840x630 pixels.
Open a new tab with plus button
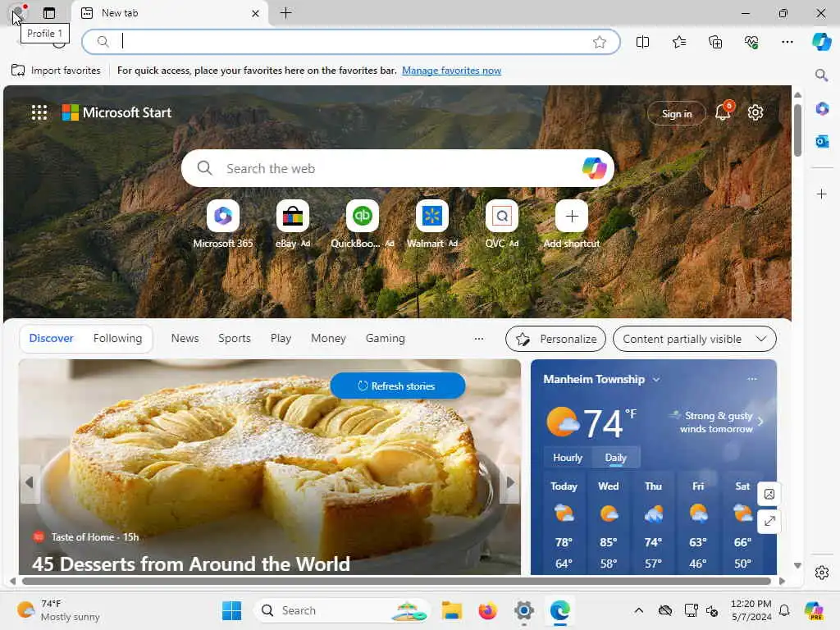[x=286, y=13]
